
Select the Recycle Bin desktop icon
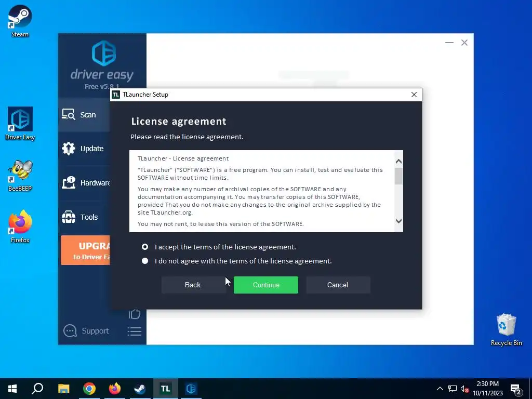click(x=506, y=330)
